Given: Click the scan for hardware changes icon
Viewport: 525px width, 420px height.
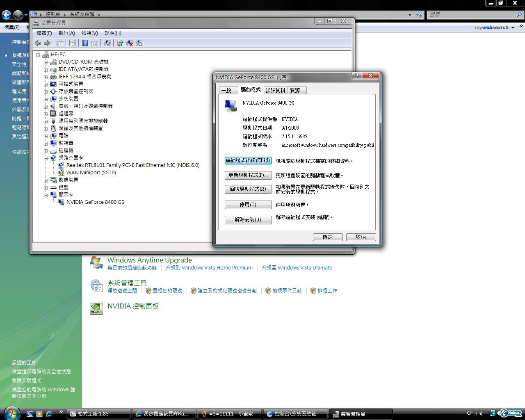Looking at the screenshot, I should [x=107, y=43].
